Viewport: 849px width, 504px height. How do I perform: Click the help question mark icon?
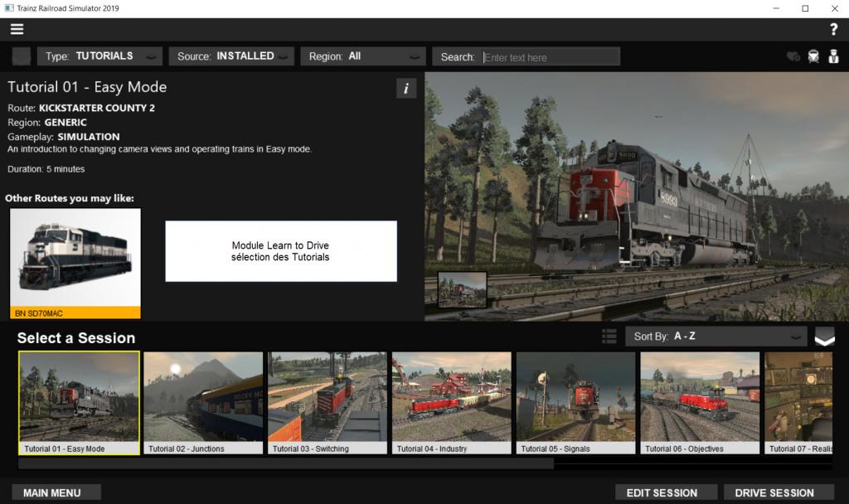click(833, 29)
